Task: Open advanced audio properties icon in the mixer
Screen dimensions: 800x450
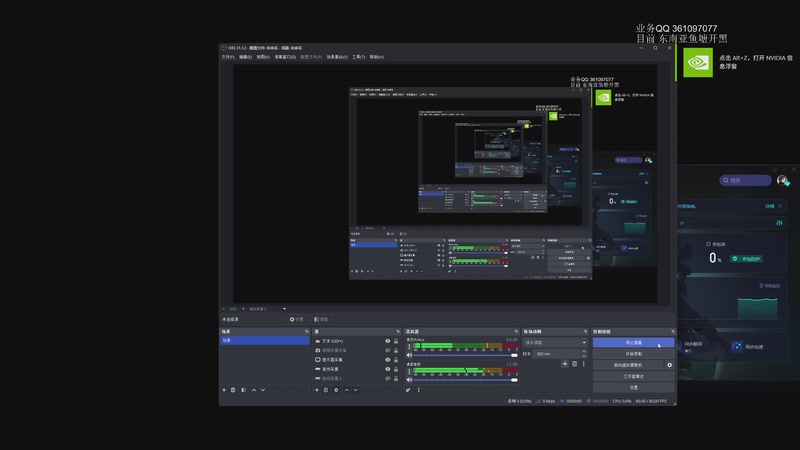Action: click(x=408, y=390)
